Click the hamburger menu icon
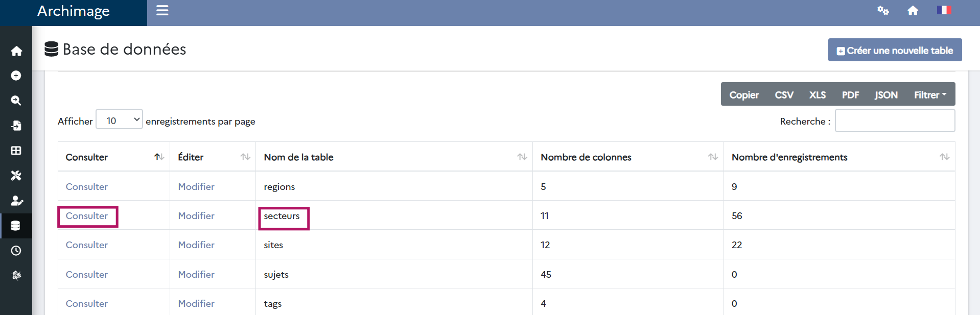This screenshot has height=315, width=980. click(162, 11)
